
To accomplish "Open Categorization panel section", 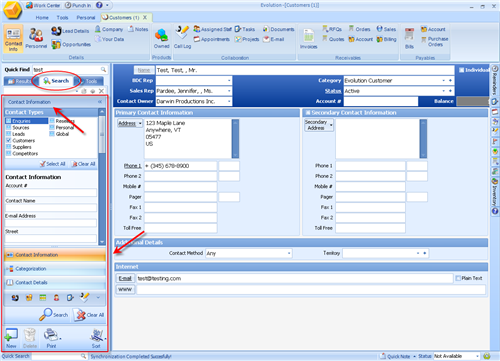I will pos(55,269).
